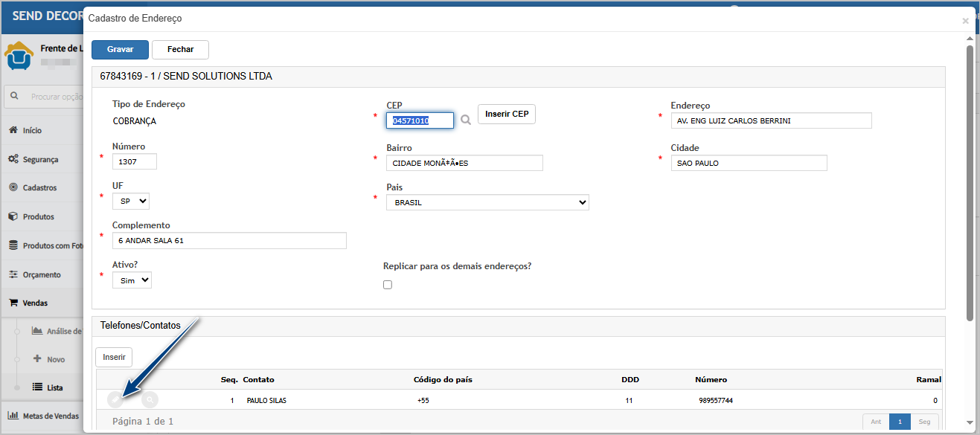Click the Metas de Vendas chart icon
980x435 pixels.
pyautogui.click(x=13, y=416)
